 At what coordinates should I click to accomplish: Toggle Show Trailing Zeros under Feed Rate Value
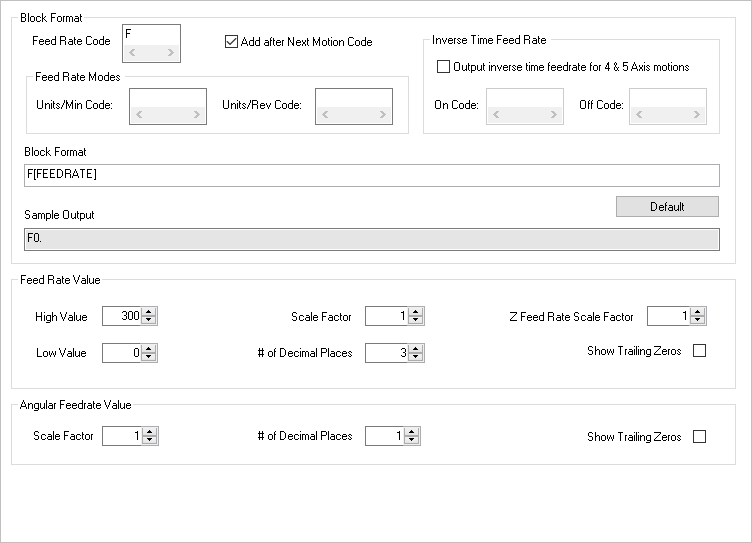click(x=699, y=351)
